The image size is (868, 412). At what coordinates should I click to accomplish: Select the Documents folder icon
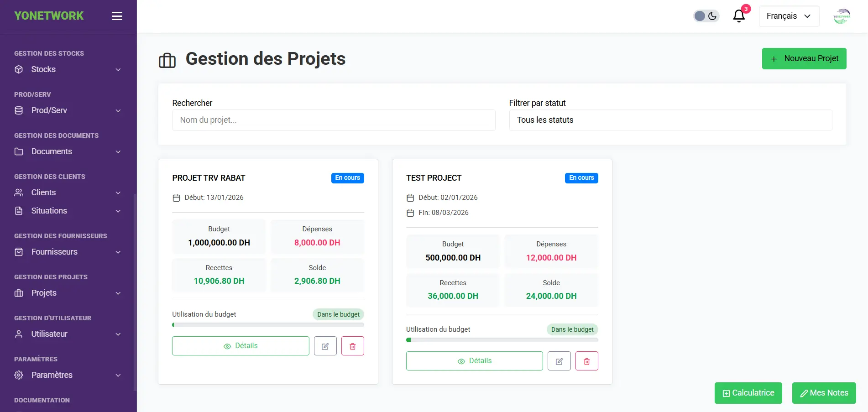tap(19, 151)
